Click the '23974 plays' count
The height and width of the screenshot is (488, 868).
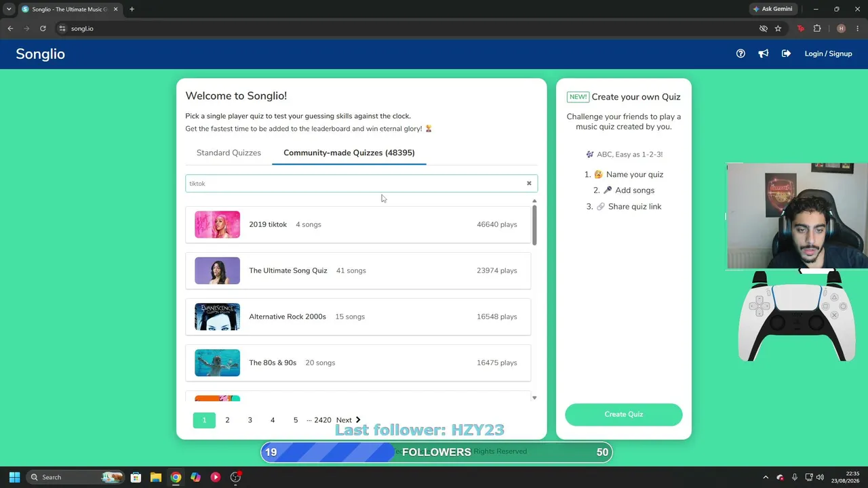[497, 270]
